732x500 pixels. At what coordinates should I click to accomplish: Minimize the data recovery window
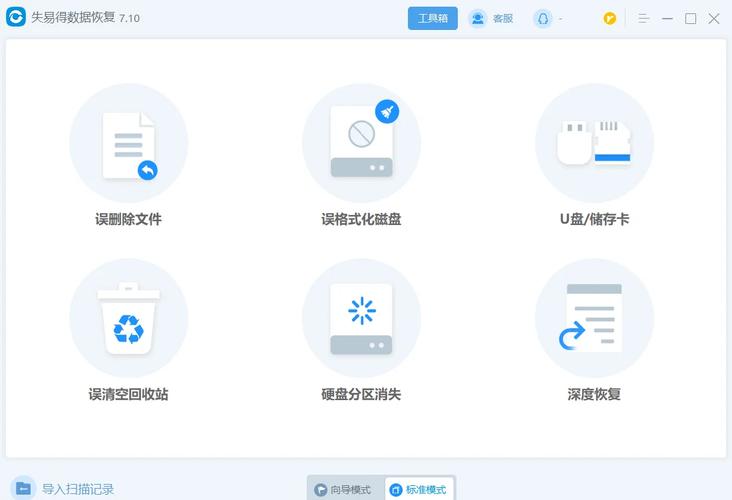pyautogui.click(x=668, y=19)
